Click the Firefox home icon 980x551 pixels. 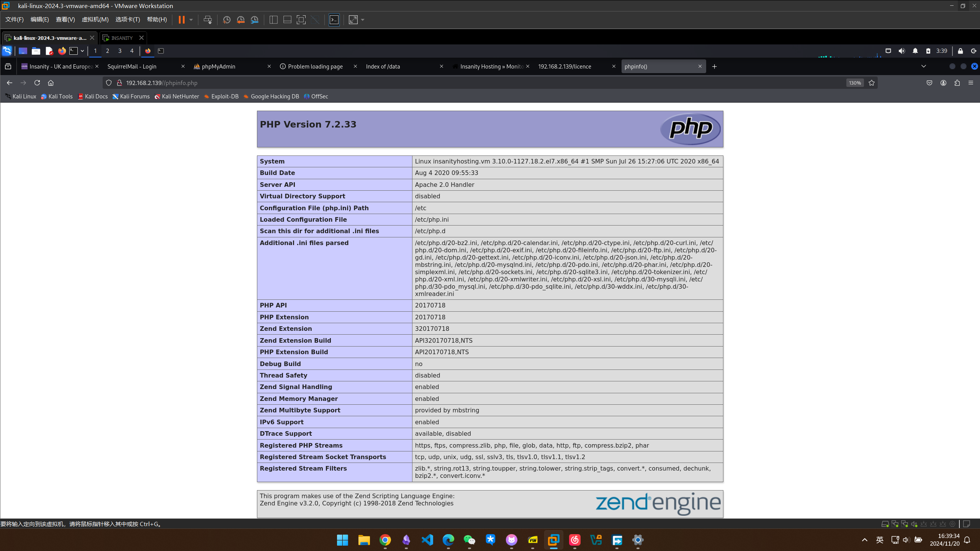coord(51,83)
